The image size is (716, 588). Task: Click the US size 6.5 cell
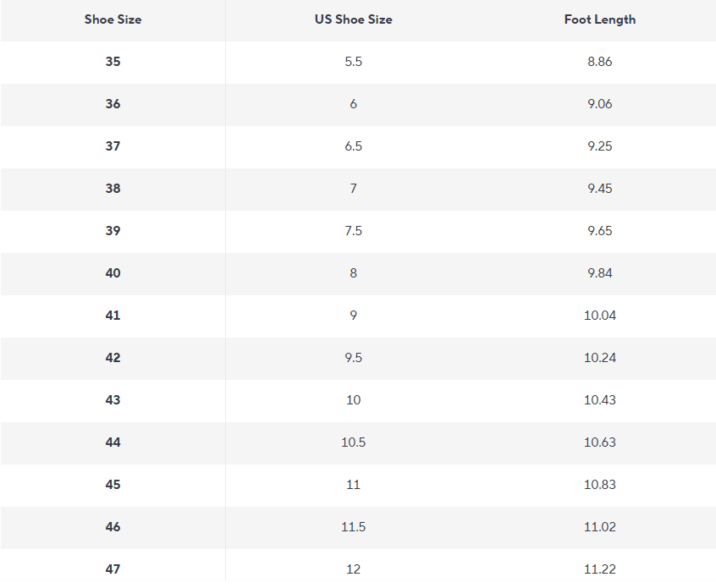click(x=354, y=146)
